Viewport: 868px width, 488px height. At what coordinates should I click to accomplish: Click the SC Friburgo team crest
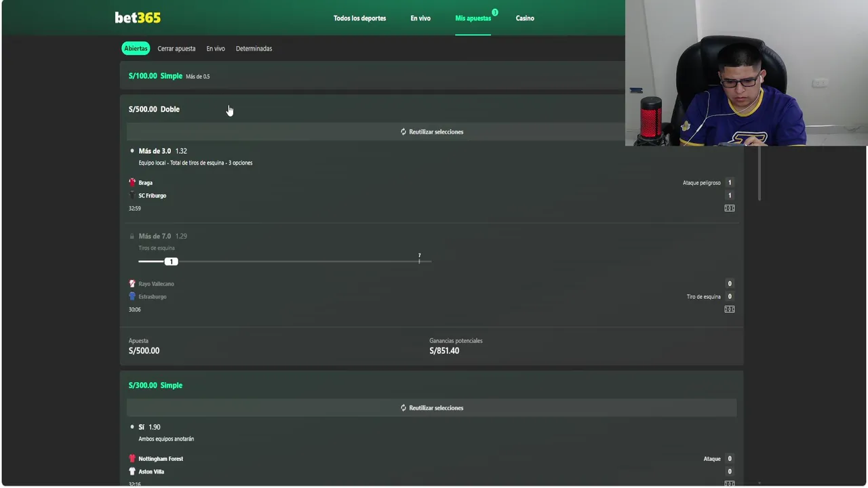coord(132,195)
